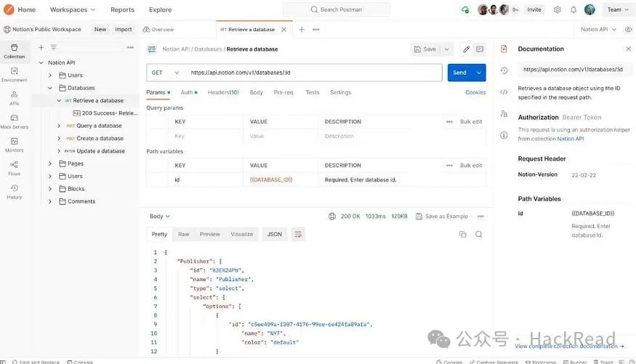Click Bulk edit for Query params
636x364 pixels.
(x=471, y=121)
